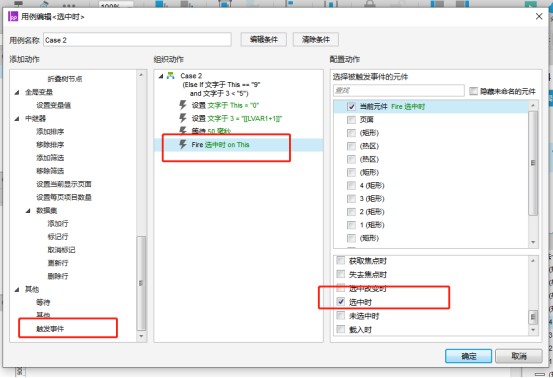
Task: Select the 触发事件 action
Action: (x=50, y=329)
